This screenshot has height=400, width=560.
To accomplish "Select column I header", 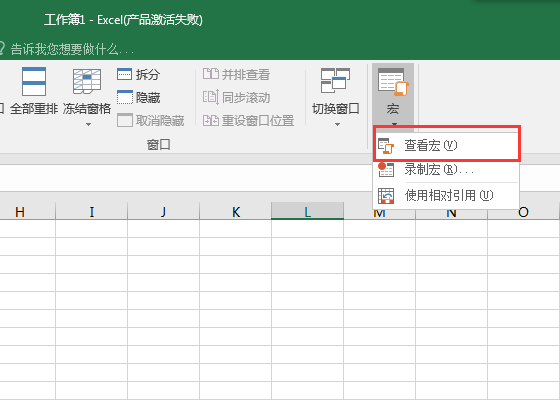I will click(x=91, y=212).
